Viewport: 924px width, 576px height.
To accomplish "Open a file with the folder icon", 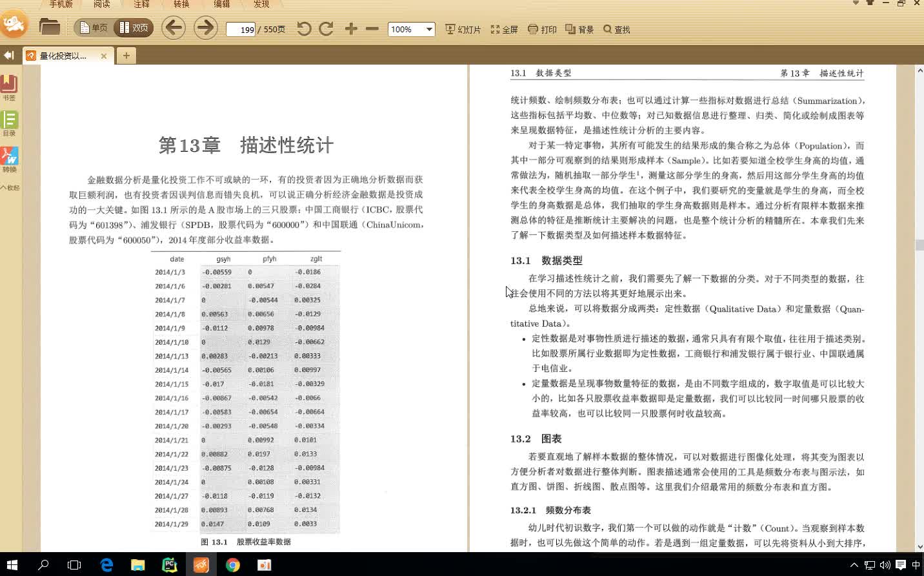I will pyautogui.click(x=49, y=27).
